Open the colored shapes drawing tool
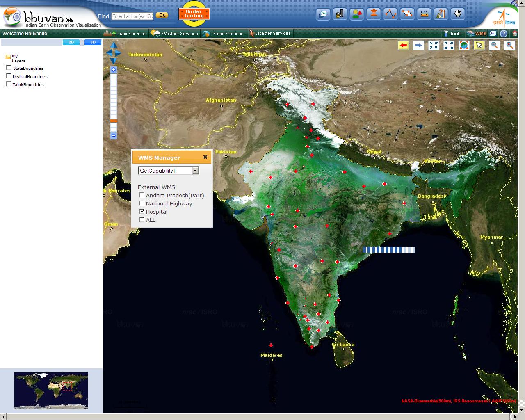The height and width of the screenshot is (420, 525). click(x=357, y=14)
